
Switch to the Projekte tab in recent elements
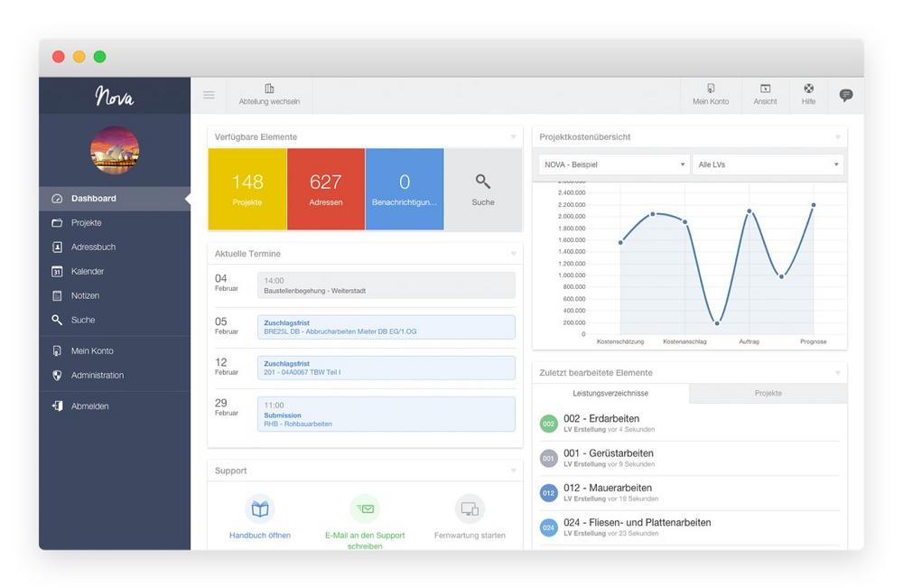(768, 393)
